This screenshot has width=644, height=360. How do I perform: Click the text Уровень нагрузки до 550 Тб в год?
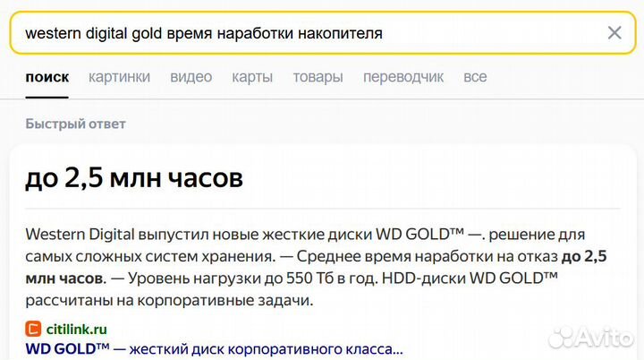click(252, 279)
